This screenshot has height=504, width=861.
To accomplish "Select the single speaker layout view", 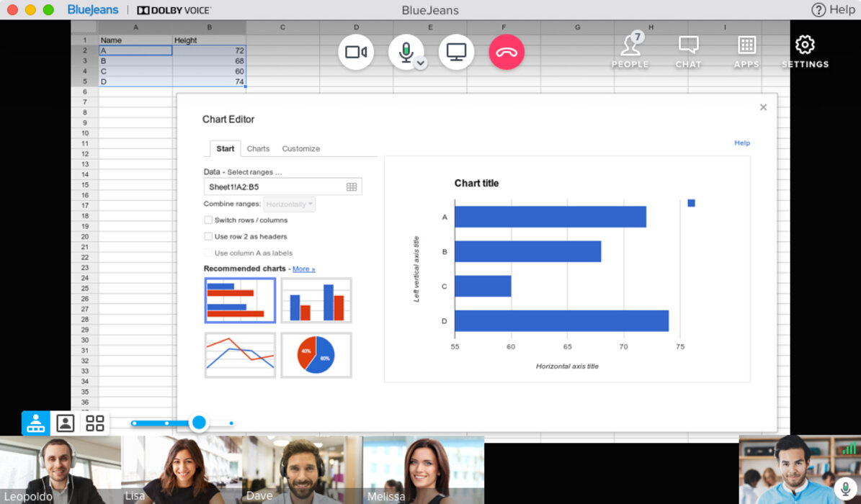I will tap(66, 423).
